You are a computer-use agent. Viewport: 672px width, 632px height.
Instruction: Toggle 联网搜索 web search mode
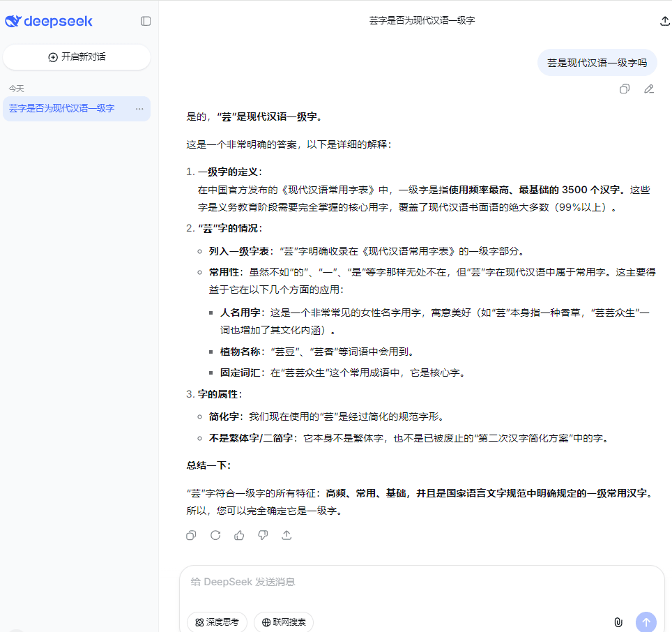pos(283,622)
